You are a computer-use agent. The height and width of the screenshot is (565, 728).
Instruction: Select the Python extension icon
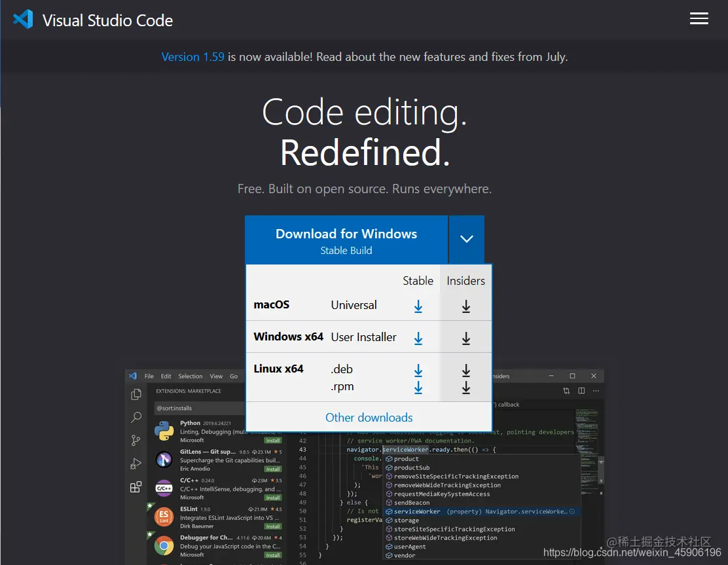[164, 431]
